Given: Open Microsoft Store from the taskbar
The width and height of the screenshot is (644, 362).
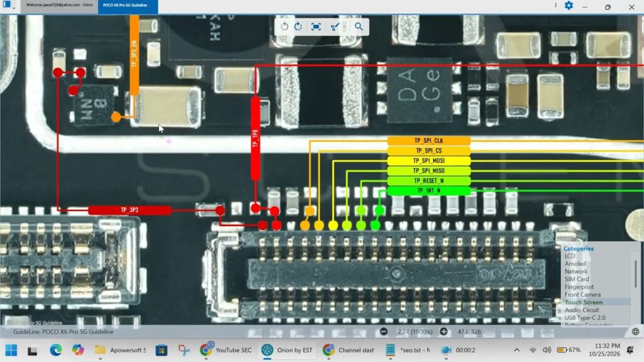Looking at the screenshot, I should click(162, 350).
